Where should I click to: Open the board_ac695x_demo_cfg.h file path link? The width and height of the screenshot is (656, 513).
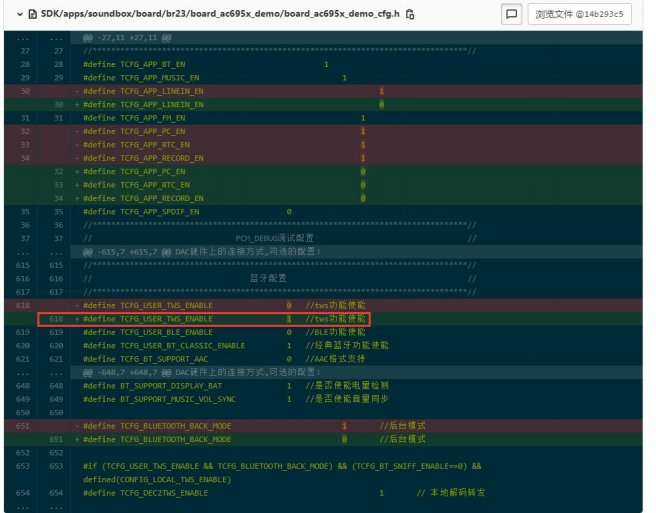tap(220, 14)
